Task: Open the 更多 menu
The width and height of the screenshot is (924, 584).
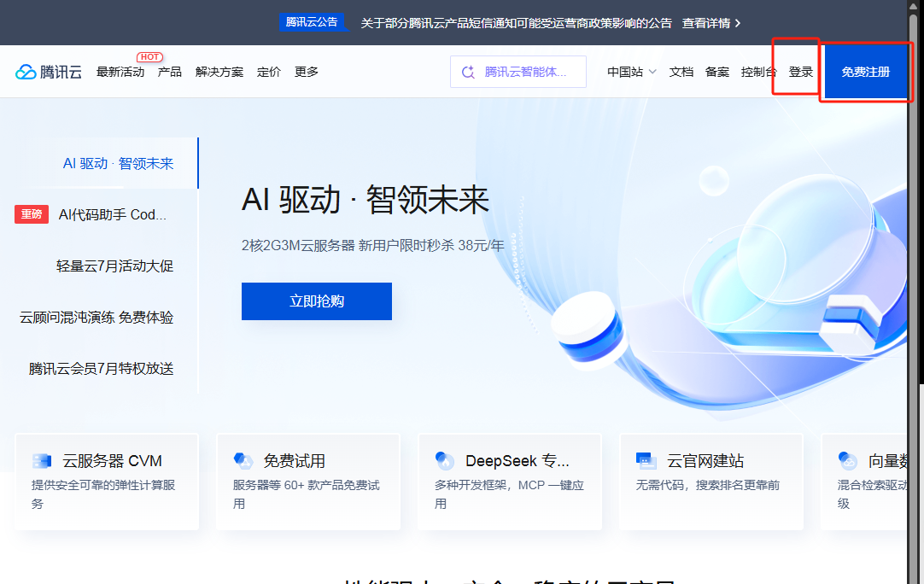Action: pos(307,72)
